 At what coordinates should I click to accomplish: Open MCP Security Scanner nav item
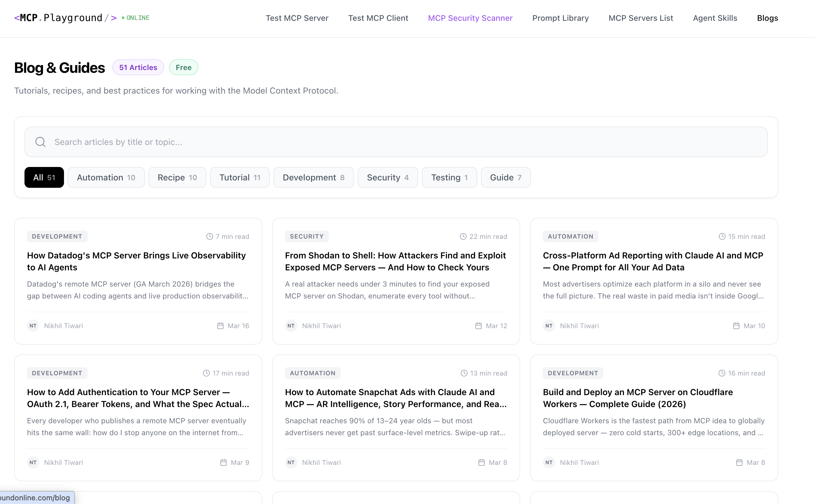point(470,18)
